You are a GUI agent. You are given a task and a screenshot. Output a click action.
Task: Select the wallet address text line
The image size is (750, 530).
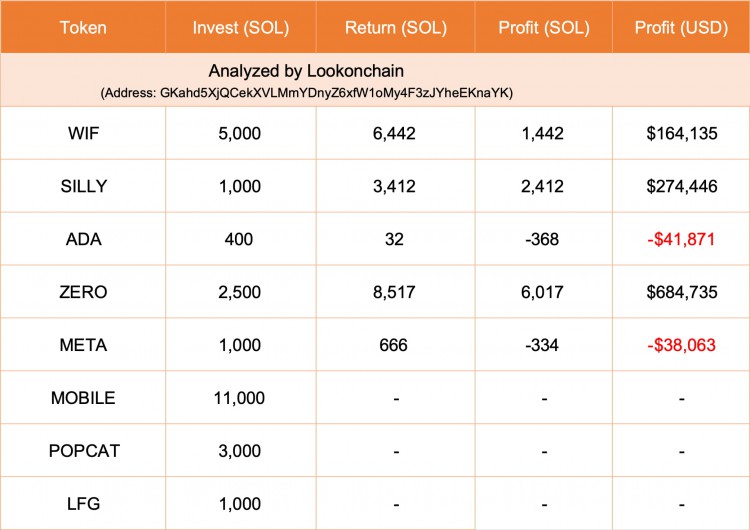click(x=307, y=93)
